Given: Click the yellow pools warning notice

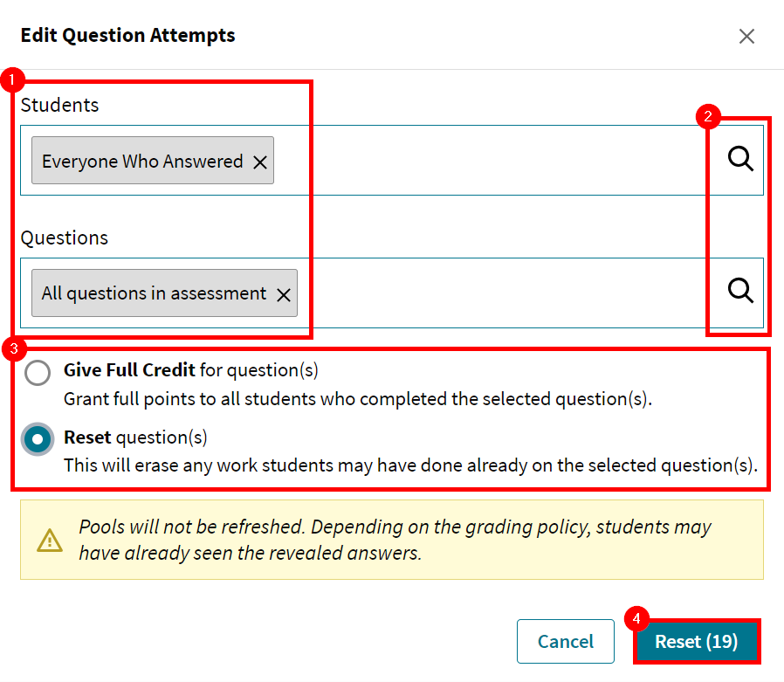Looking at the screenshot, I should (392, 540).
